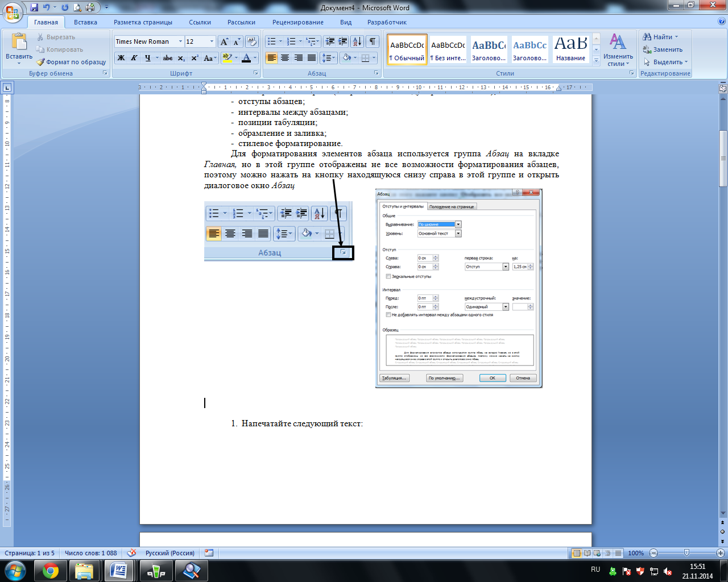
Task: Open Google Chrome from the taskbar
Action: click(51, 571)
